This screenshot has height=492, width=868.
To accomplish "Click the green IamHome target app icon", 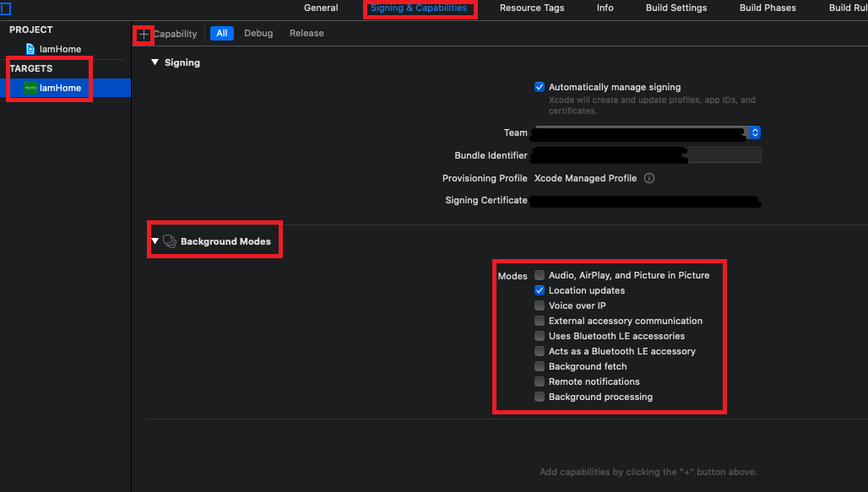I will (30, 88).
